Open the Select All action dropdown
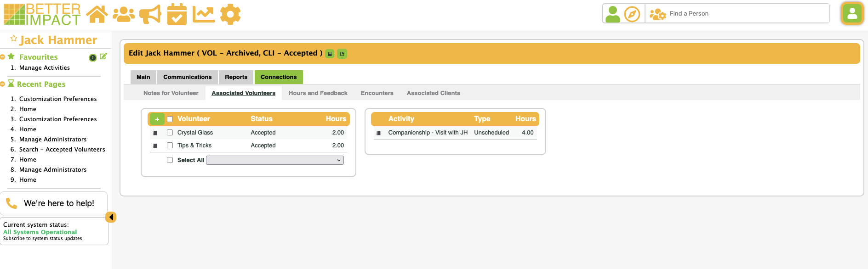868x269 pixels. 274,160
